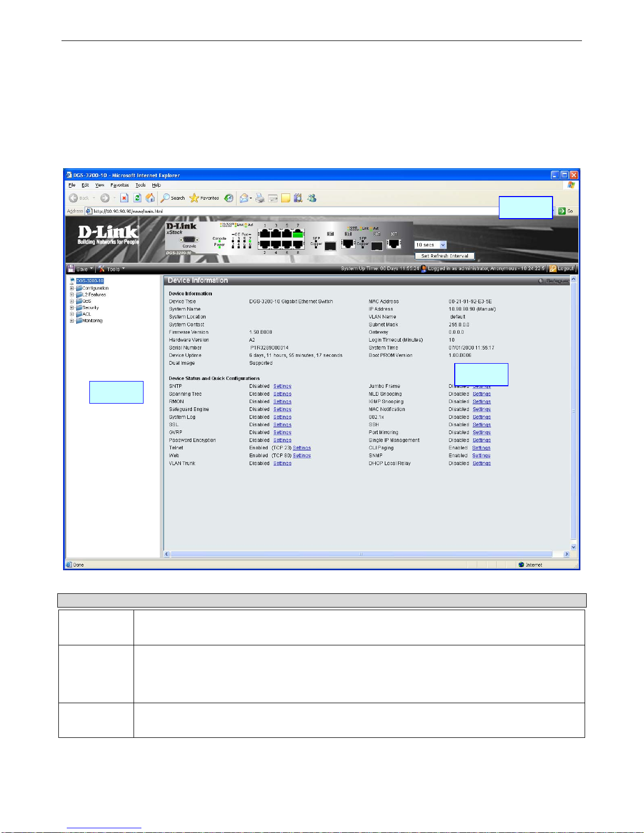Open GVRP Settings link
644x833 pixels.
[x=282, y=433]
